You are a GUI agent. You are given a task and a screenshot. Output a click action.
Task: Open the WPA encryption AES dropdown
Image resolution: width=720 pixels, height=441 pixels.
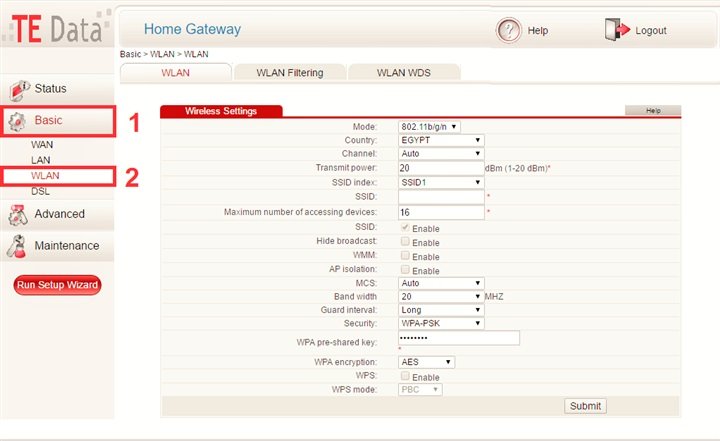click(x=426, y=361)
